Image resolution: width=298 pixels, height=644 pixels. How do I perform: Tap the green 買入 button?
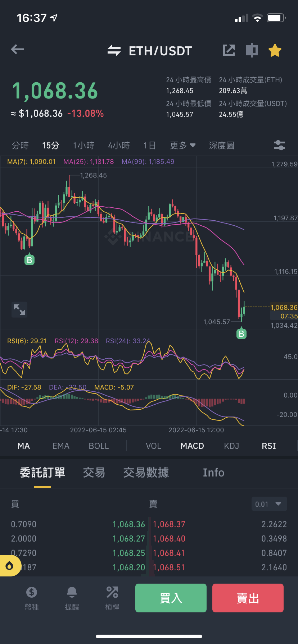(171, 598)
